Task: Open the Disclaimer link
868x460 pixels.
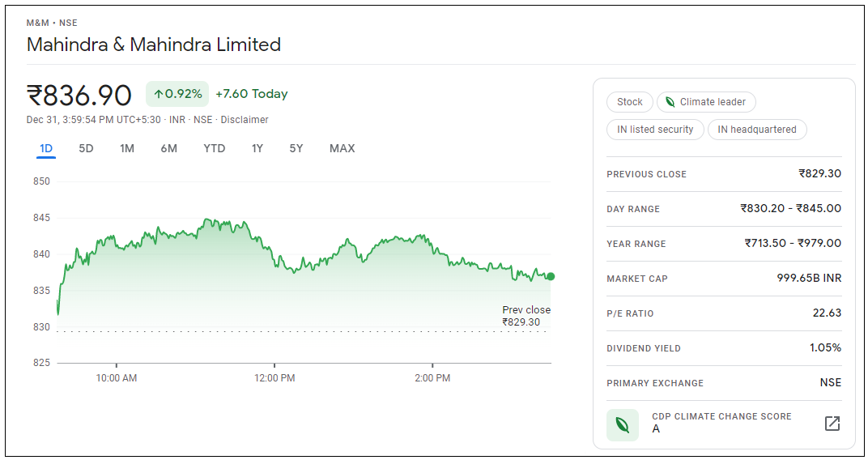Action: click(x=245, y=120)
